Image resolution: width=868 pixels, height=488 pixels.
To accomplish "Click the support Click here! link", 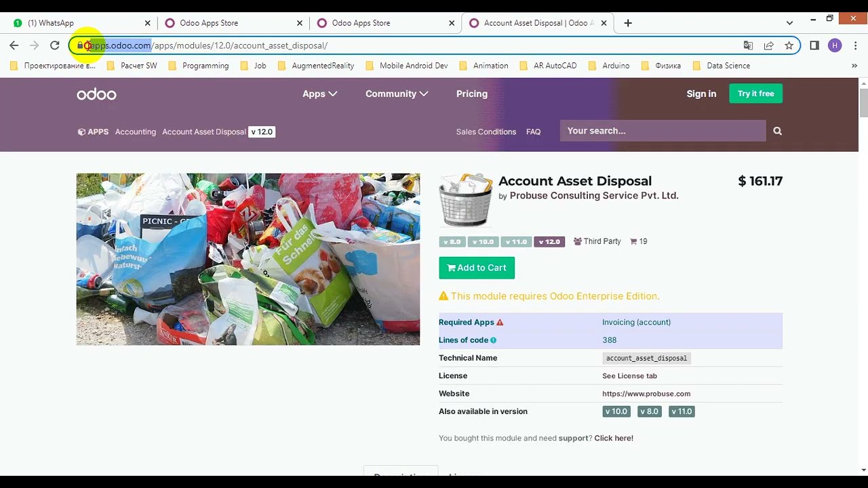I will (614, 438).
